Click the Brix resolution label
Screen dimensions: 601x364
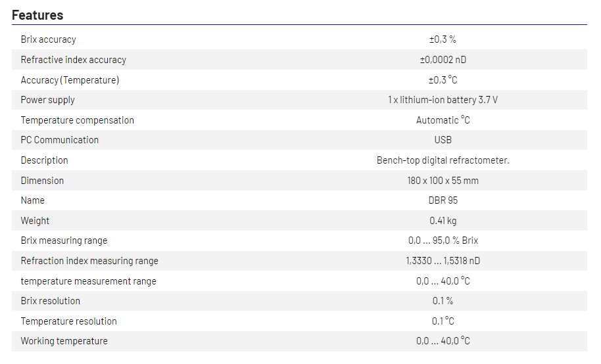(x=50, y=301)
